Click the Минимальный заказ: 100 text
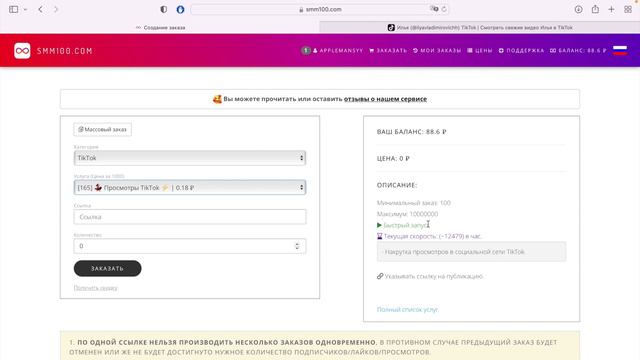 tap(413, 203)
